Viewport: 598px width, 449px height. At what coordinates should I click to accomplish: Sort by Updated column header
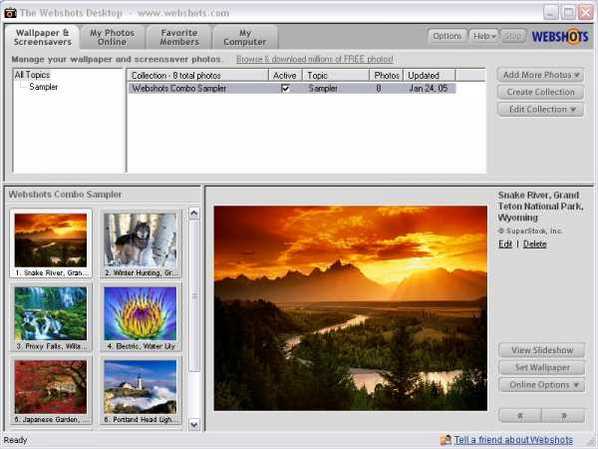[429, 75]
